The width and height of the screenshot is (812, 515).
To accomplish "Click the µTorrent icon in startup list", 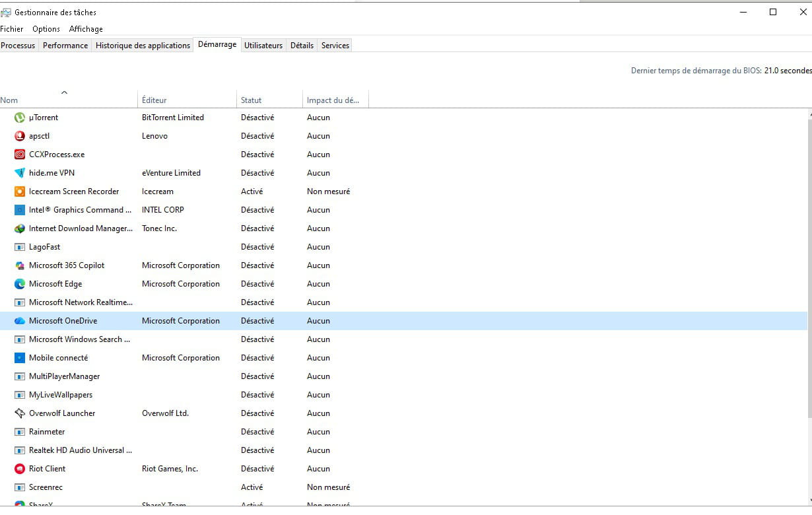I will pyautogui.click(x=20, y=118).
